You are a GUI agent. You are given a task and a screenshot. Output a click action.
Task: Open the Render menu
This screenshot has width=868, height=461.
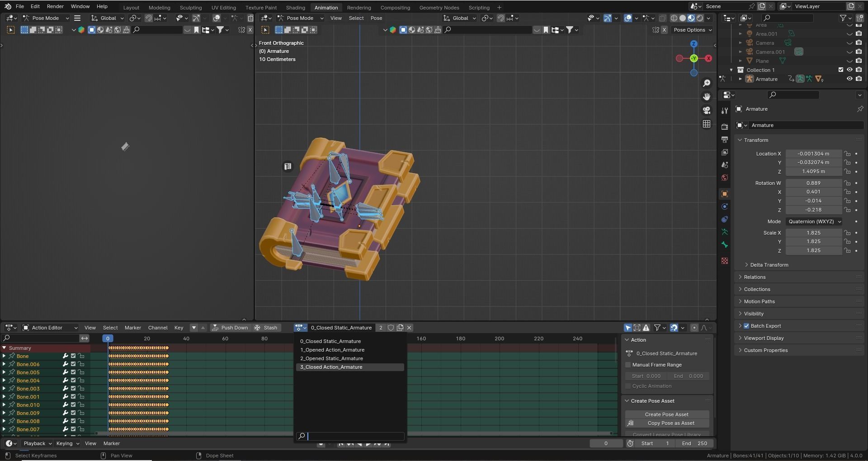(x=55, y=6)
